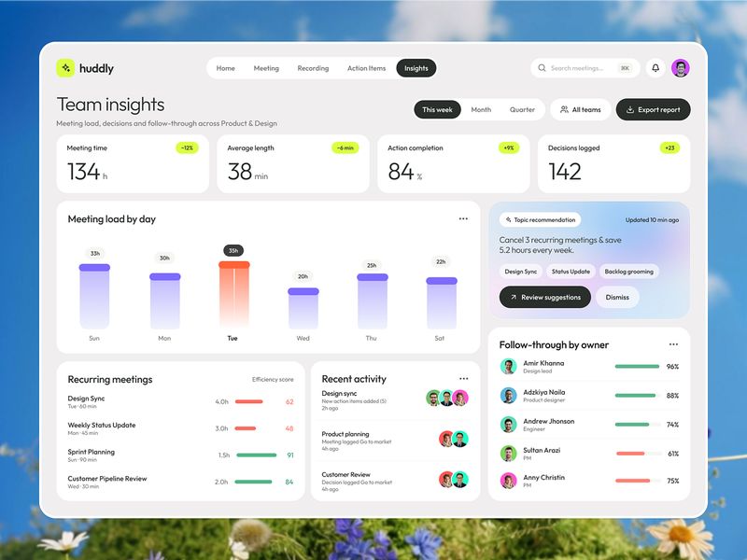This screenshot has width=747, height=560.
Task: Click the -12% meeting time badge
Action: click(187, 148)
